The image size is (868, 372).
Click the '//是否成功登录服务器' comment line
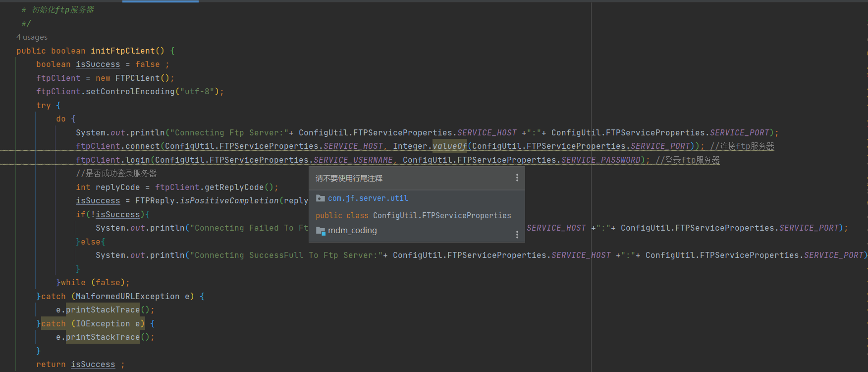tap(116, 174)
